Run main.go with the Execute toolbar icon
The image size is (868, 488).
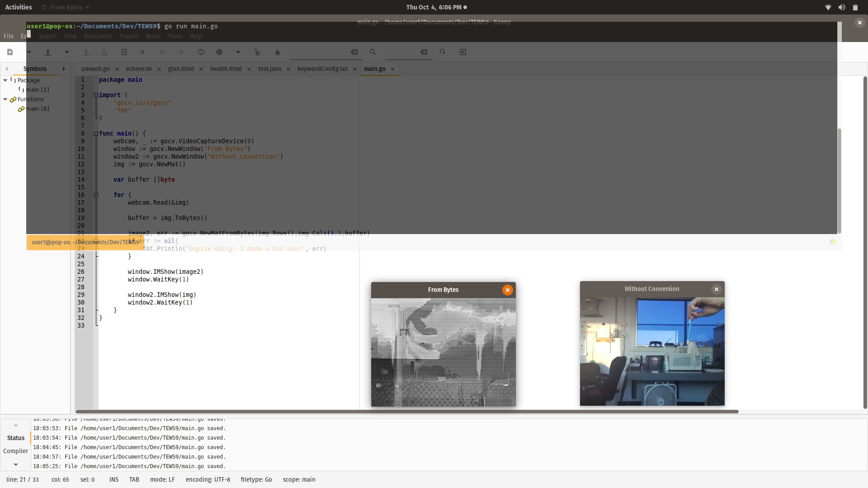257,52
